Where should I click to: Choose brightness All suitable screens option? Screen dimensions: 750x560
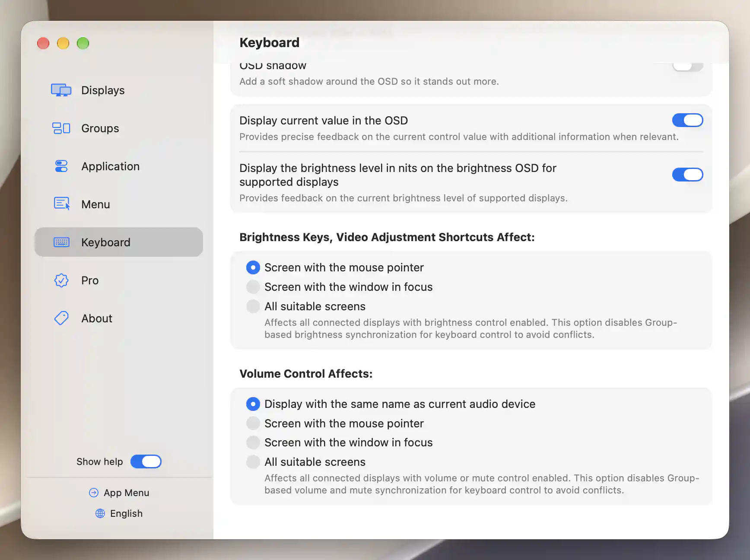[253, 306]
